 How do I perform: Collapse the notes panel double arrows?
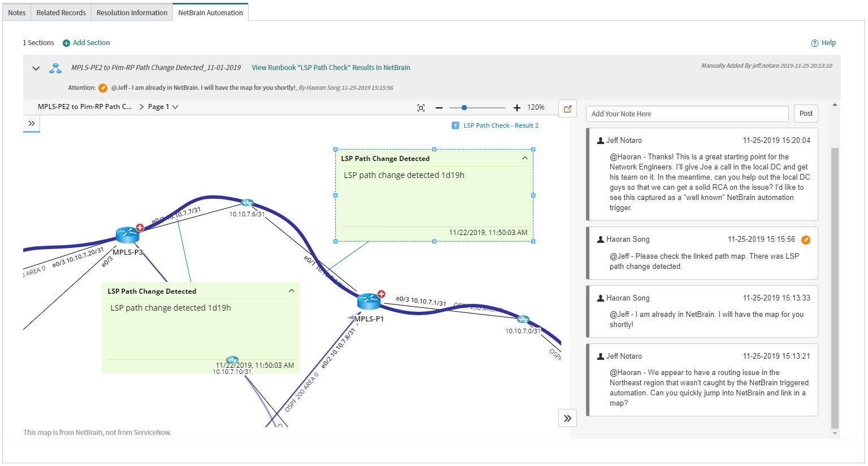(567, 418)
